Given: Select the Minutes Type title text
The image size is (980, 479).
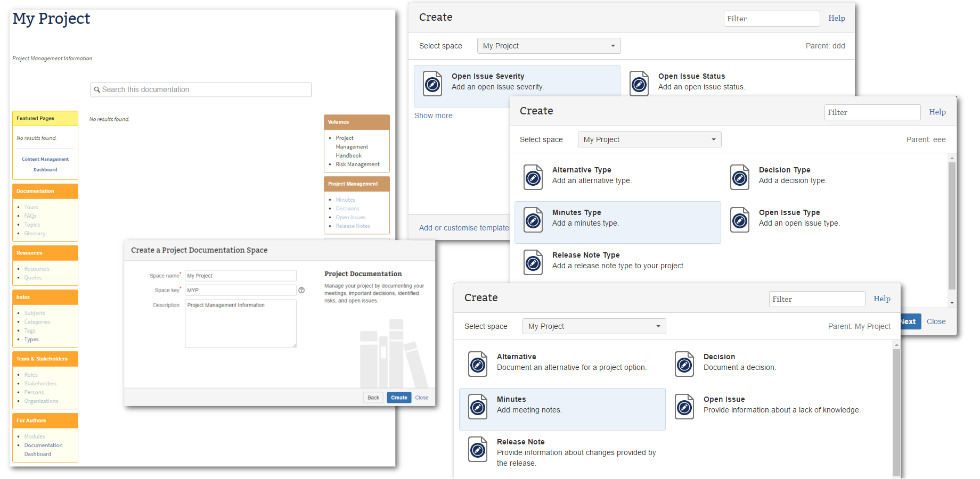Looking at the screenshot, I should 576,212.
